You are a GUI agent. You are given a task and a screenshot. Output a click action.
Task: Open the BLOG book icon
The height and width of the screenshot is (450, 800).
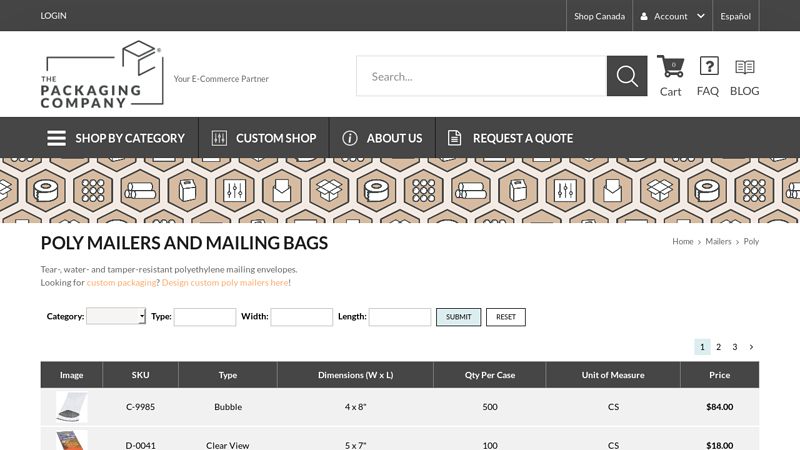[x=744, y=67]
